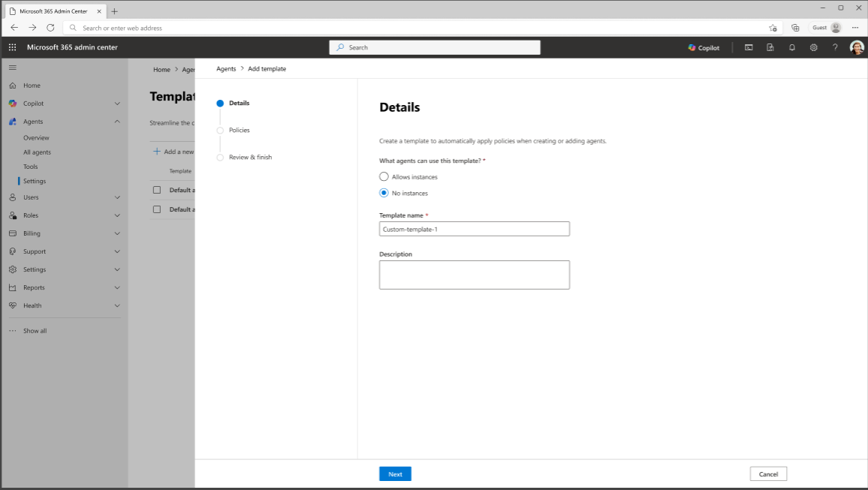
Task: Open browser more options ellipsis
Action: (855, 28)
